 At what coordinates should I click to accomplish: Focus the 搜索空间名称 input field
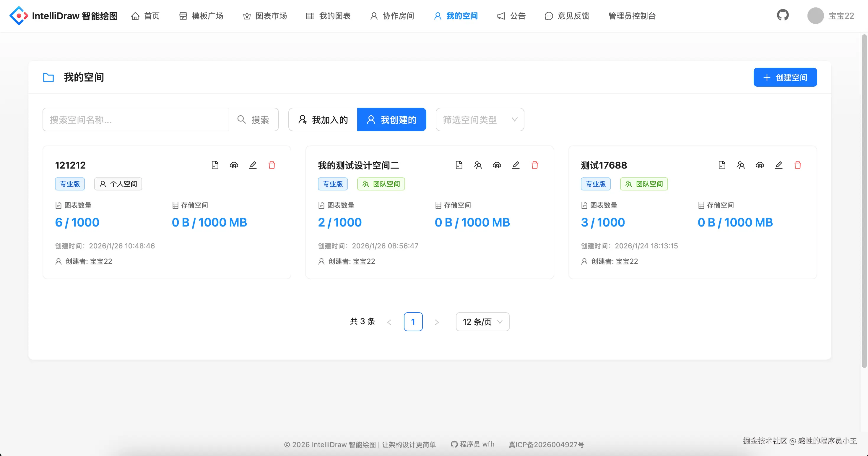point(135,119)
